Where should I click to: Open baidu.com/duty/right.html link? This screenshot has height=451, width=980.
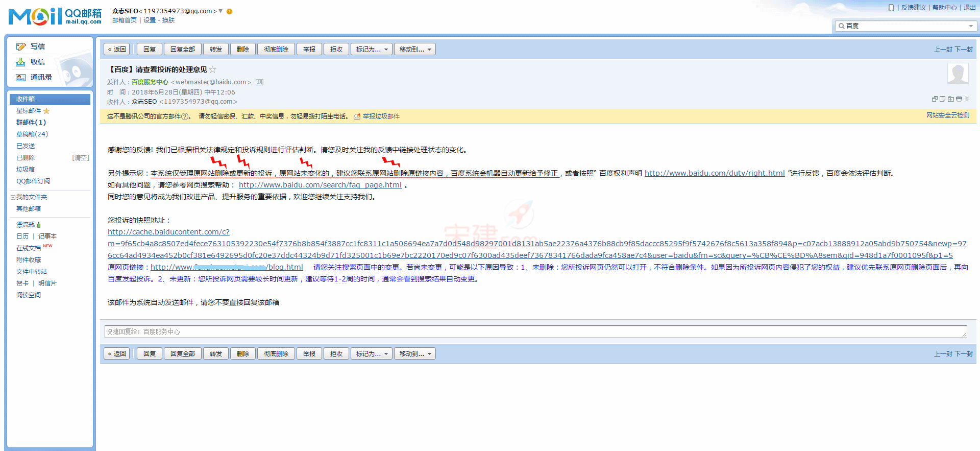[715, 173]
